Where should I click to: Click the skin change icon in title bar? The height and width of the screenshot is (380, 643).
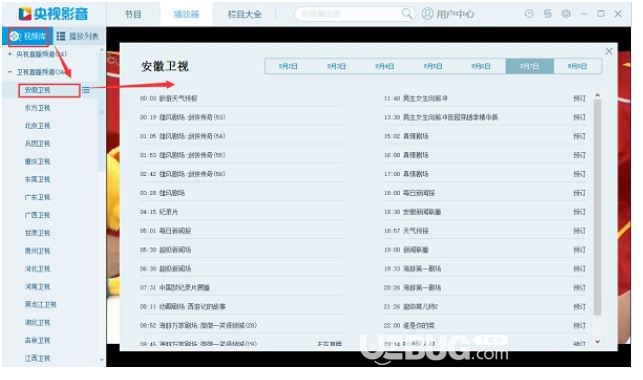547,14
